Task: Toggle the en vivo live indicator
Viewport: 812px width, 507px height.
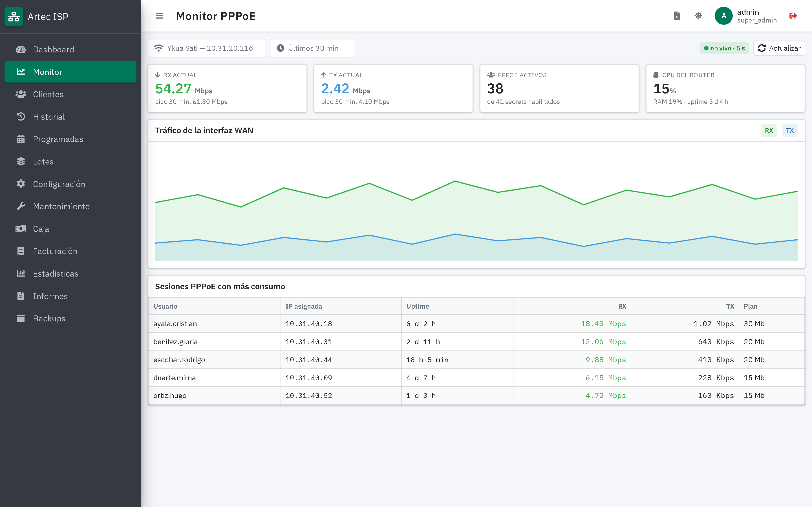Action: pos(724,48)
